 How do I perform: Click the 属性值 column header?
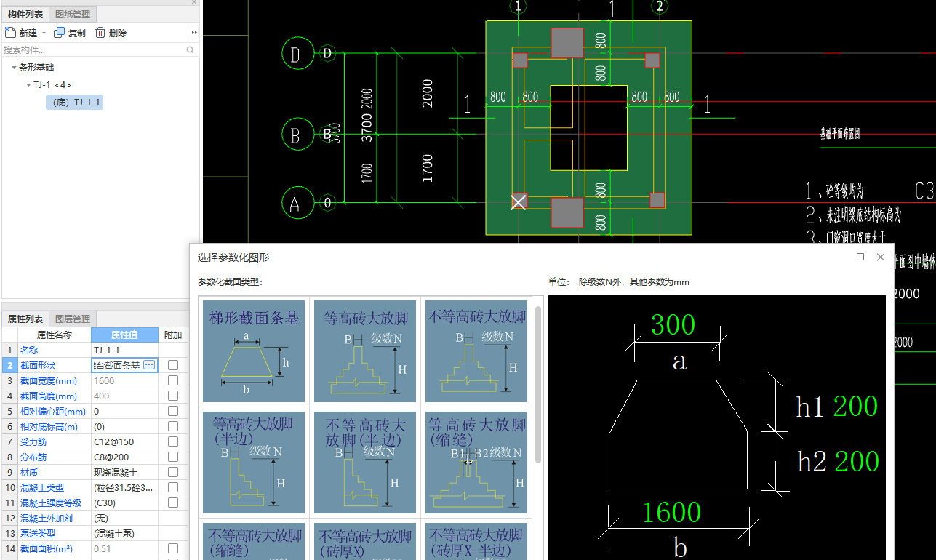[x=124, y=335]
